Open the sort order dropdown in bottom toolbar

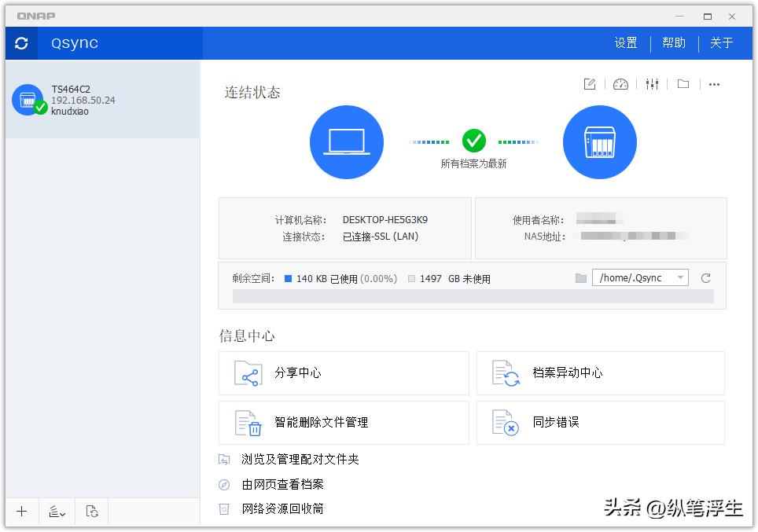tap(56, 512)
